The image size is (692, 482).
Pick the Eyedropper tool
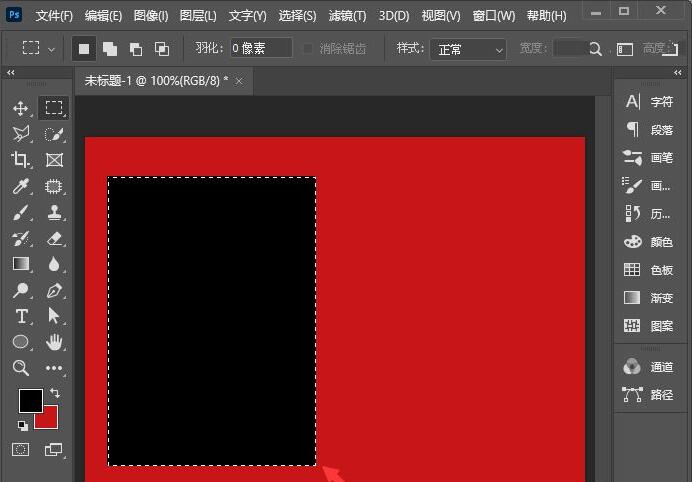20,186
